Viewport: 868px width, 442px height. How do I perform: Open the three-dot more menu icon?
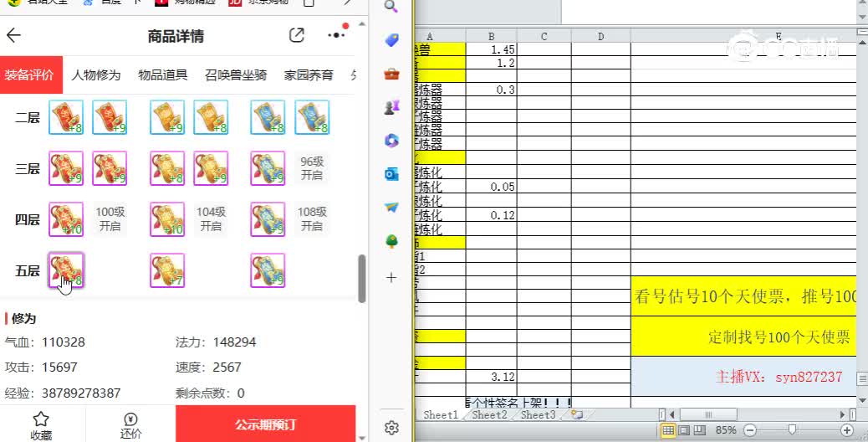click(336, 35)
